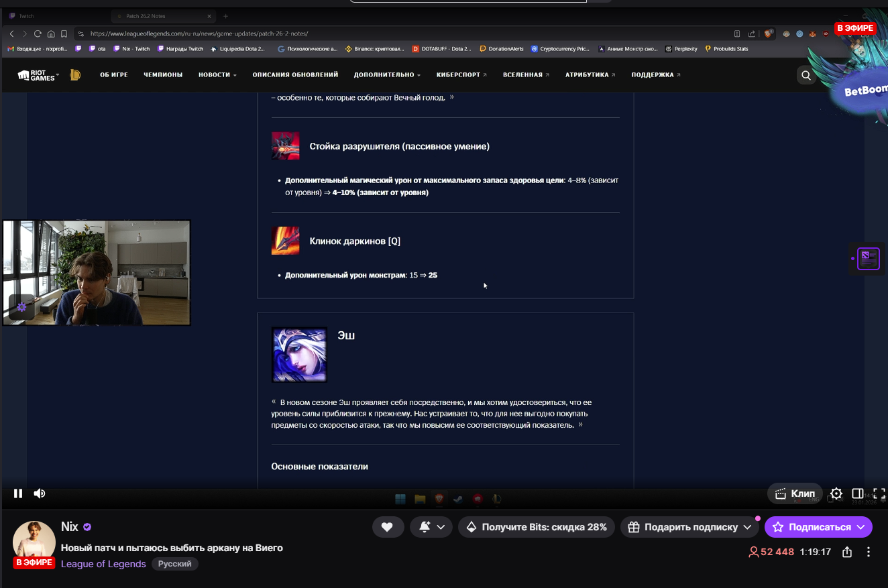
Task: Select the Русский language tag
Action: 175,564
